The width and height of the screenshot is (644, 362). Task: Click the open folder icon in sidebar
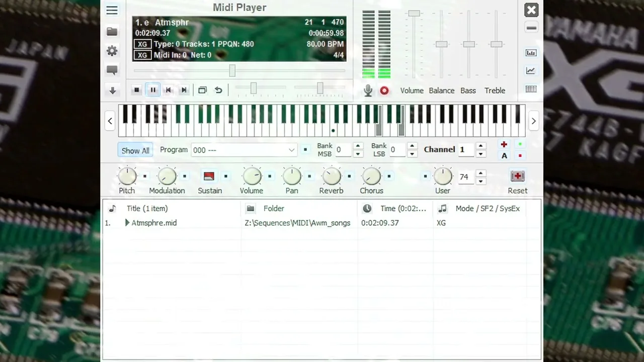112,32
